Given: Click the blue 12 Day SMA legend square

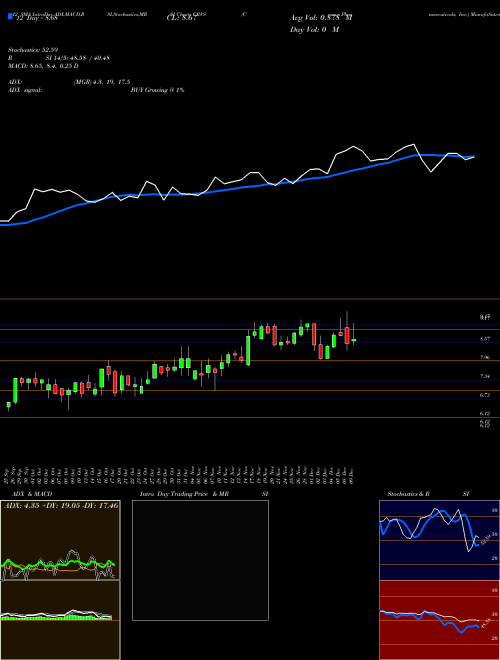Looking at the screenshot, I should tap(10, 16).
